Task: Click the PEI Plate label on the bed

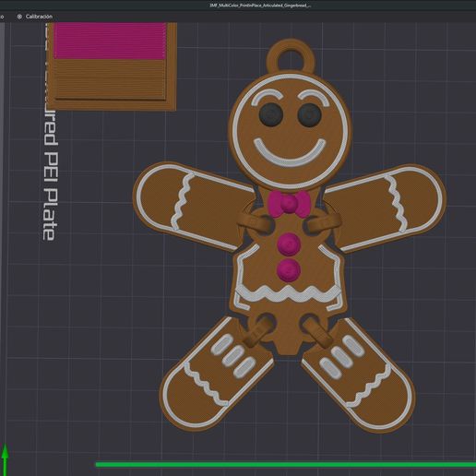Action: point(50,196)
